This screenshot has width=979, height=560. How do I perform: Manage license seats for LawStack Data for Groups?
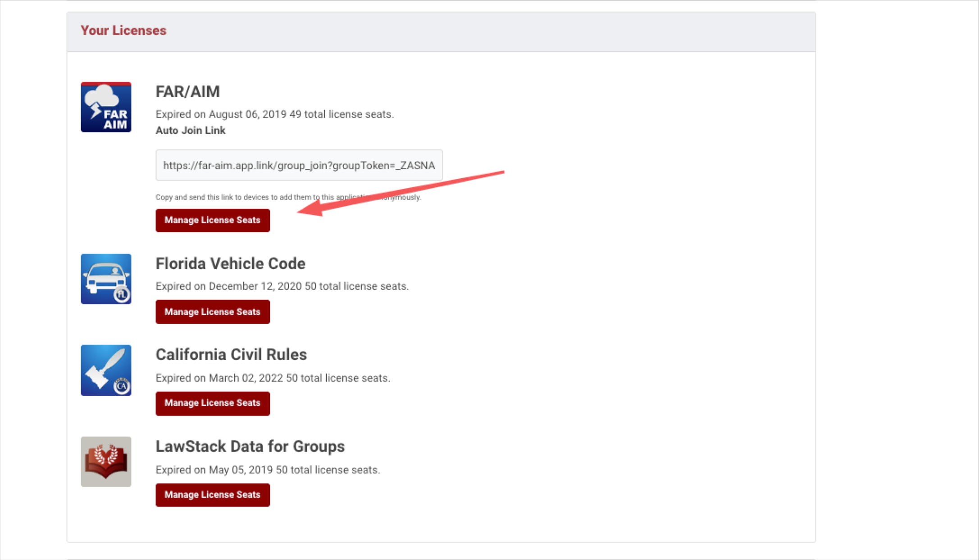click(213, 495)
